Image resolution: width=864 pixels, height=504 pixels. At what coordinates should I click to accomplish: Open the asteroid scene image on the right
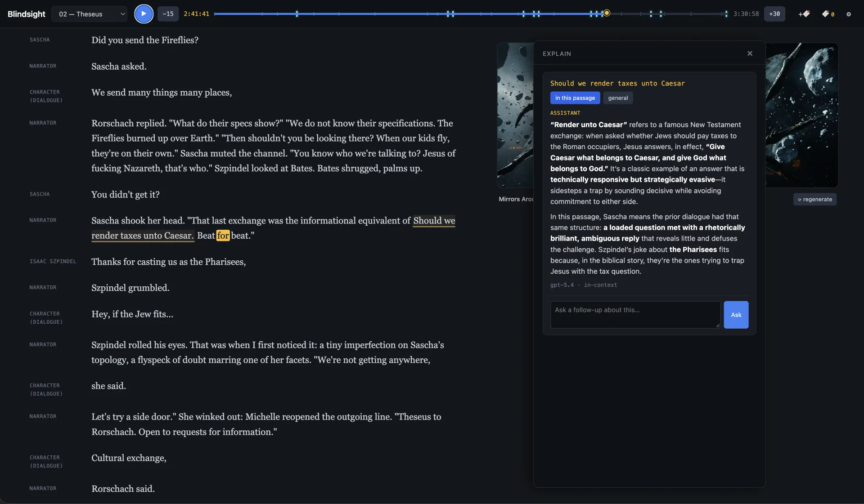(802, 115)
